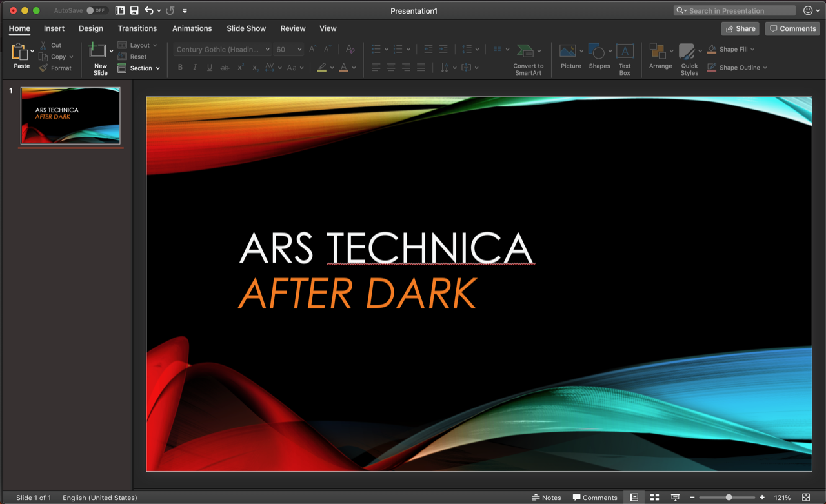The height and width of the screenshot is (504, 826).
Task: Start the slide show from the status bar
Action: click(x=675, y=498)
